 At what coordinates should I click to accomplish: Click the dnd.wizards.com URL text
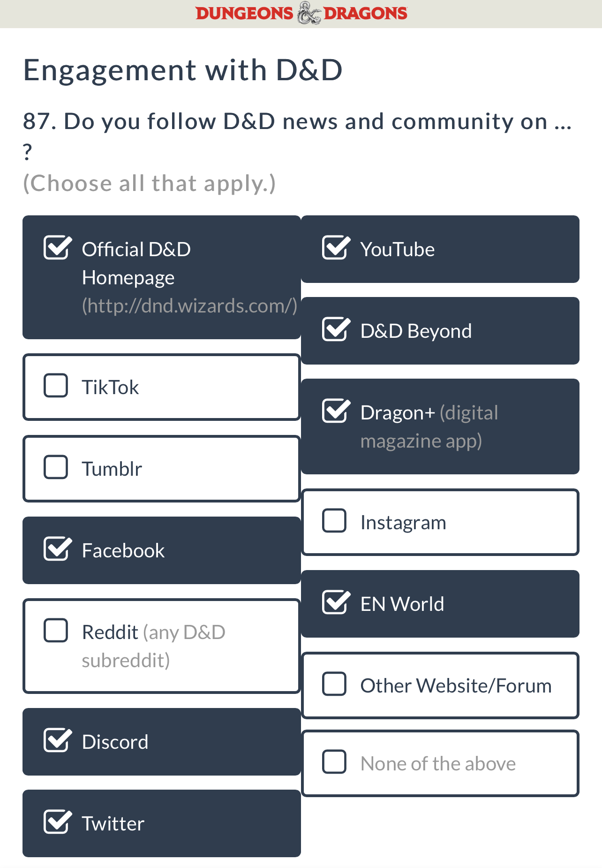point(189,306)
